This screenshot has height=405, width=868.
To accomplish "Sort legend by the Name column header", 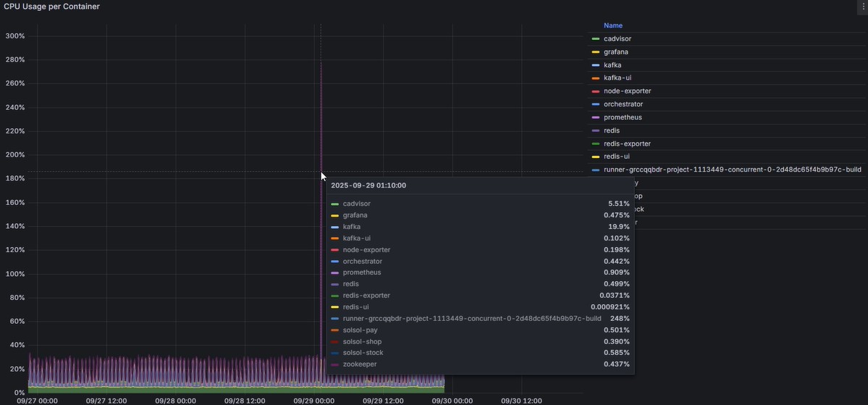I will click(x=612, y=25).
